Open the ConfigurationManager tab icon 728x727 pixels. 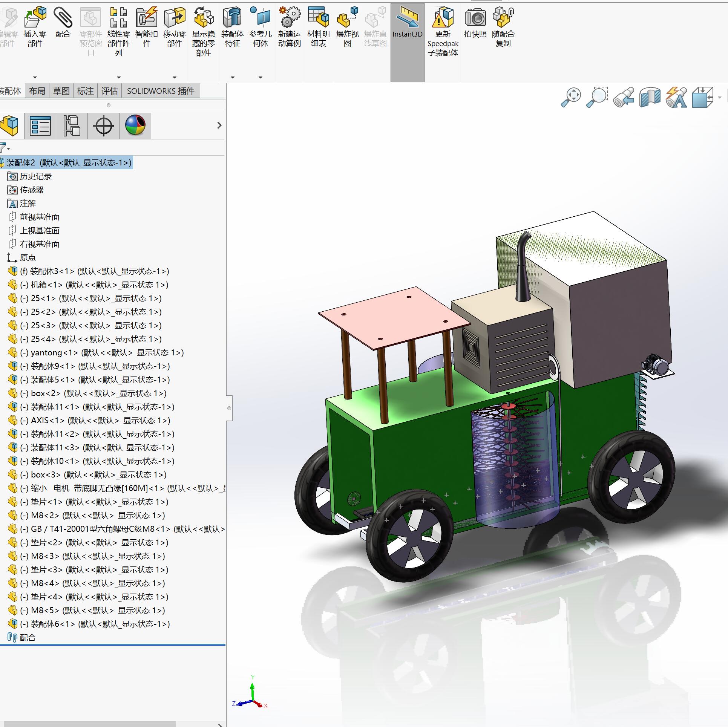[x=72, y=126]
